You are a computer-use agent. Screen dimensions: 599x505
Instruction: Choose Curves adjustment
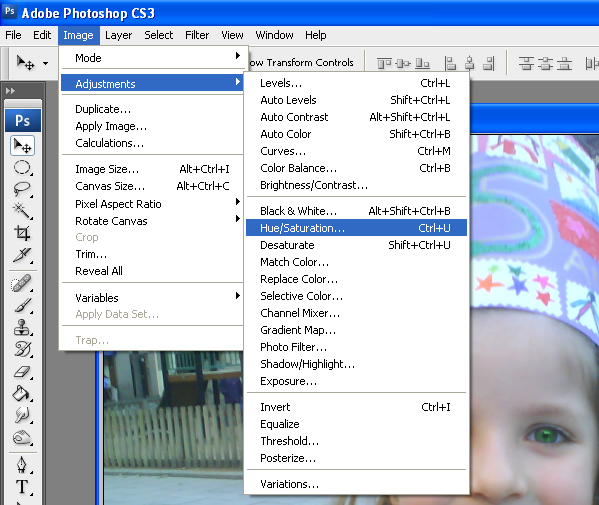click(x=356, y=151)
